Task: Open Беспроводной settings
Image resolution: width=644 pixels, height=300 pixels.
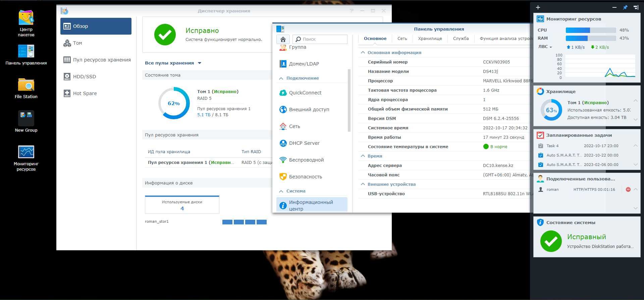Action: [x=312, y=160]
